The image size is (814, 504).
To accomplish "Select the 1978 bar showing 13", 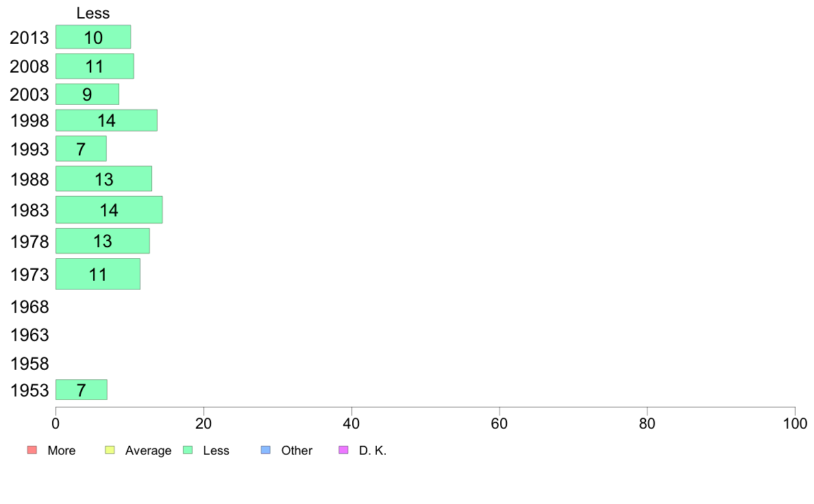I will [x=103, y=241].
